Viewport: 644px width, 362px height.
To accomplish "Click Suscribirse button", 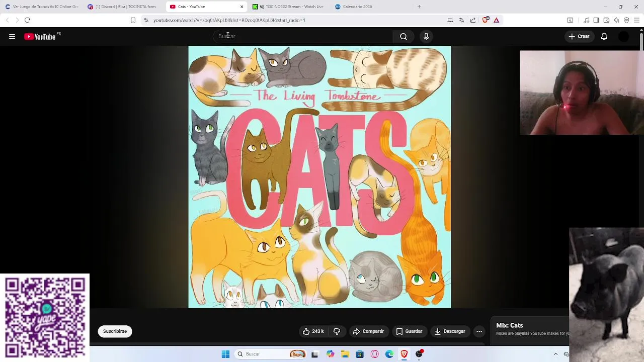I will tap(115, 331).
